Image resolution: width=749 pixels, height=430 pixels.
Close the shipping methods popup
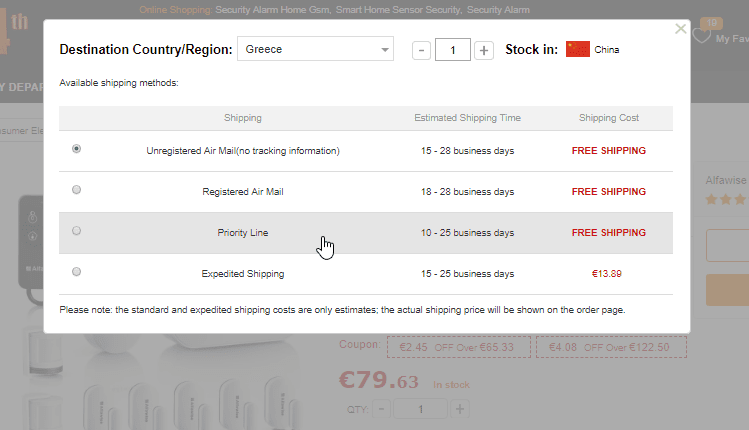pyautogui.click(x=681, y=29)
